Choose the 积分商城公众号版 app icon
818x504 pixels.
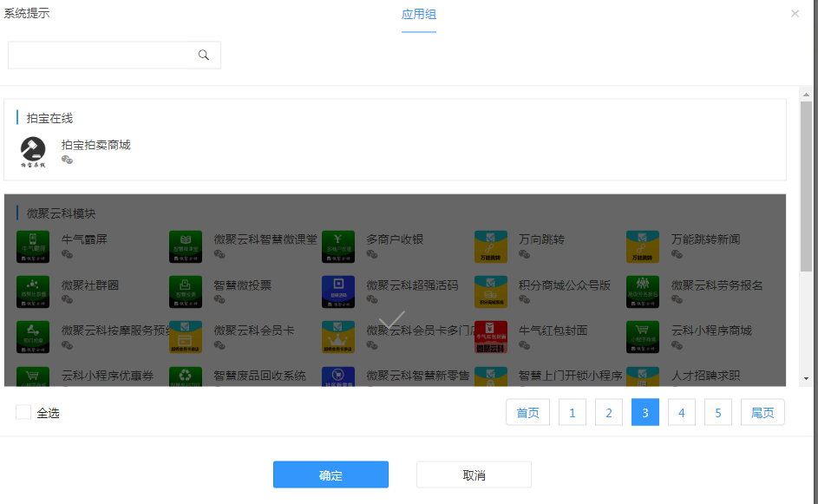(490, 291)
